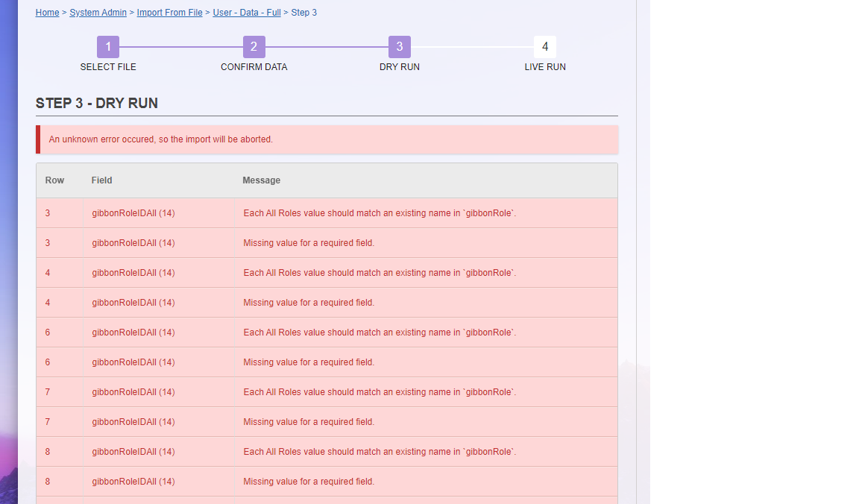Select step 4 box in wizard

click(545, 47)
